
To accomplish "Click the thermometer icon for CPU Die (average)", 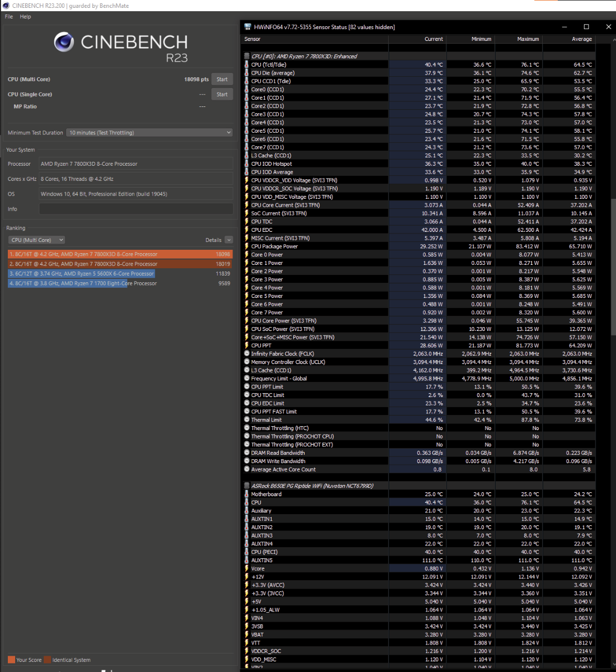I will coord(246,73).
